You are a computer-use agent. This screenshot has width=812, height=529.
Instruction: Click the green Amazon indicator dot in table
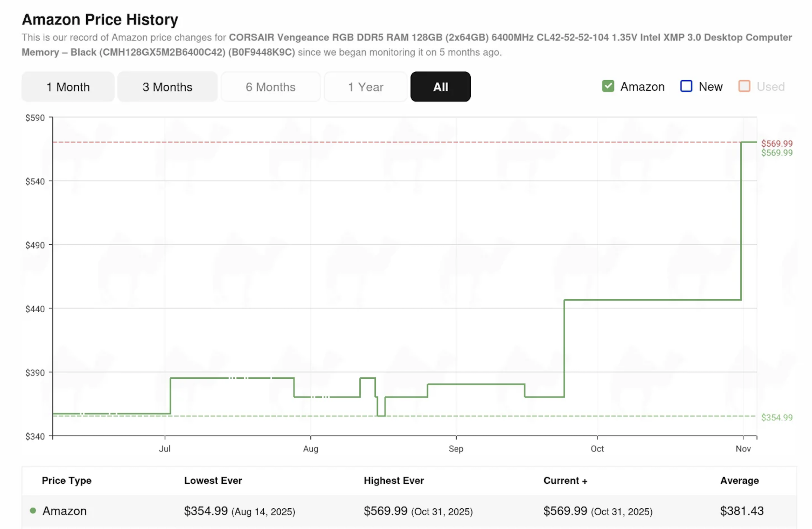(x=32, y=511)
